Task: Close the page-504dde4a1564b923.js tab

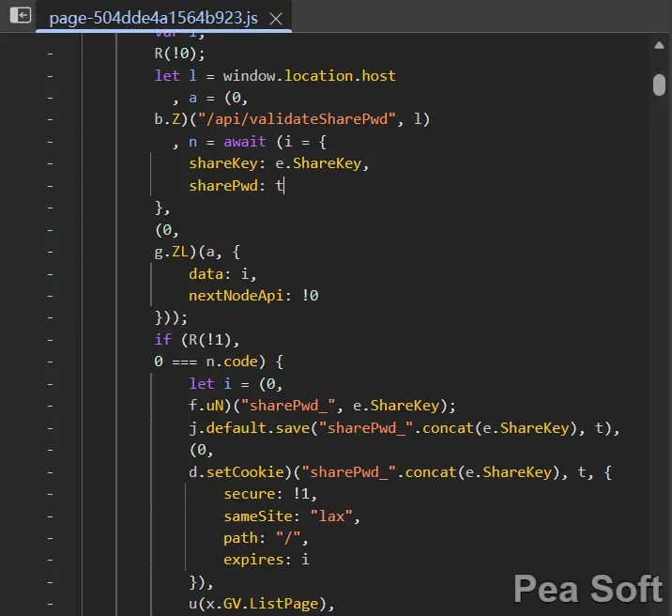Action: 276,19
